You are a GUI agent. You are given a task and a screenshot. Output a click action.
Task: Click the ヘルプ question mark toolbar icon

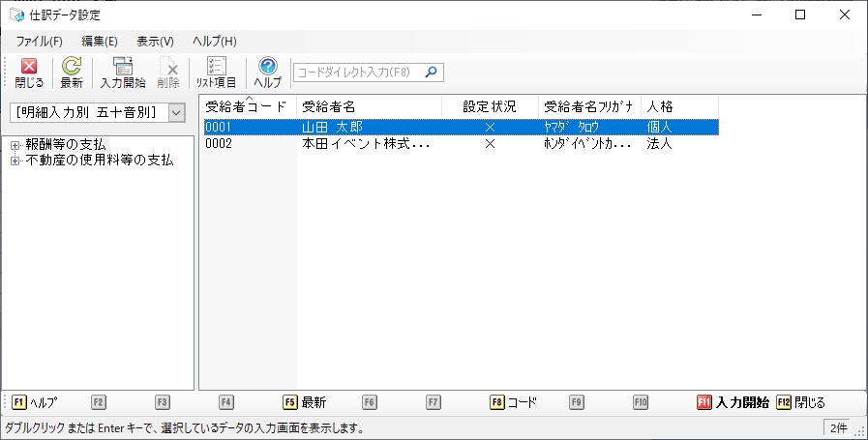(x=267, y=73)
